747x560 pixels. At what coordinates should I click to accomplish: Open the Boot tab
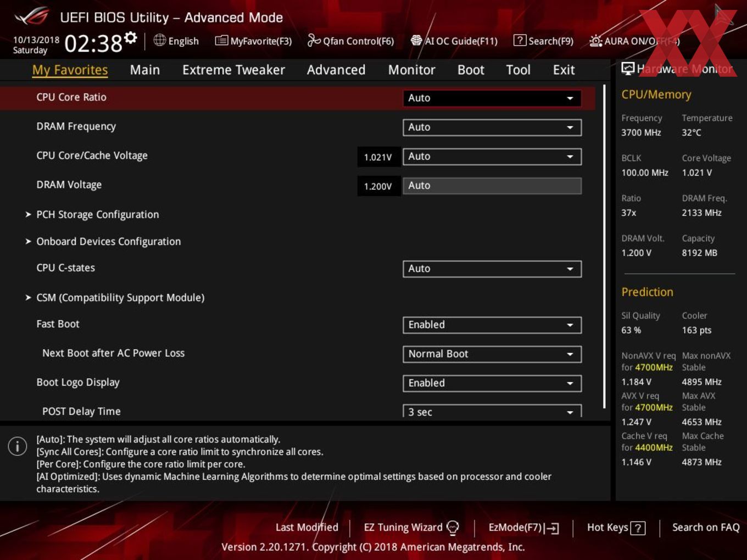471,70
